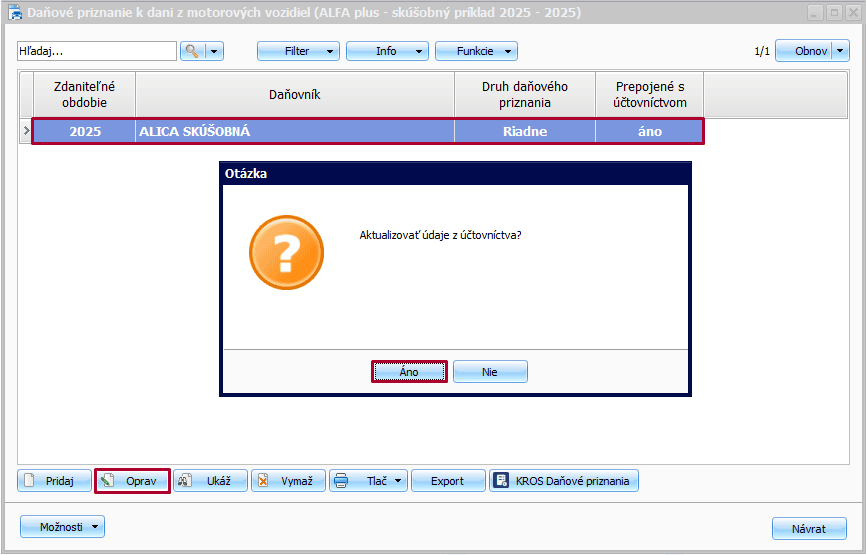Click the Daňovník column header
Viewport: 866px width, 555px height.
[295, 95]
